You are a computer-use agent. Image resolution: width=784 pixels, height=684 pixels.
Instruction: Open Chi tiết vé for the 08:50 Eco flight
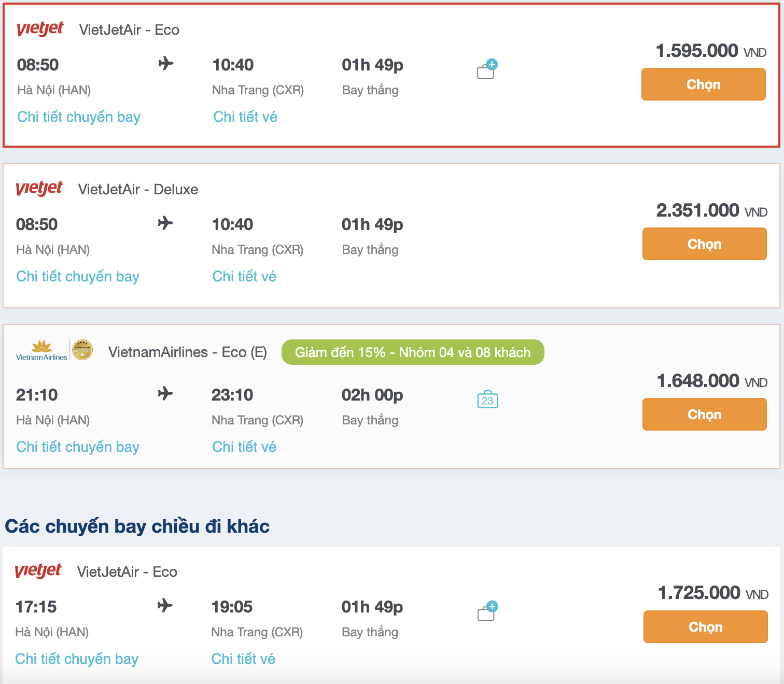(x=245, y=117)
